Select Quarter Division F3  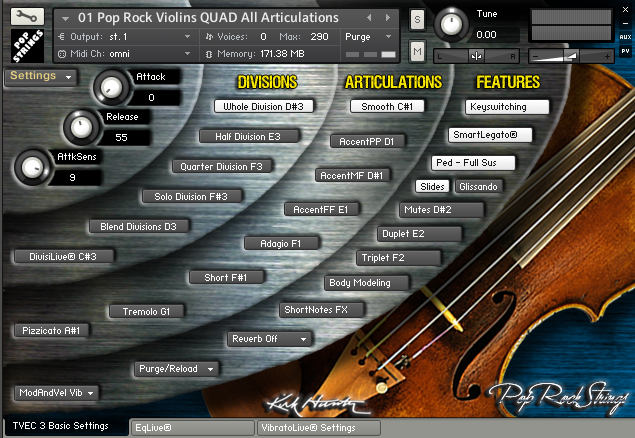pos(222,166)
